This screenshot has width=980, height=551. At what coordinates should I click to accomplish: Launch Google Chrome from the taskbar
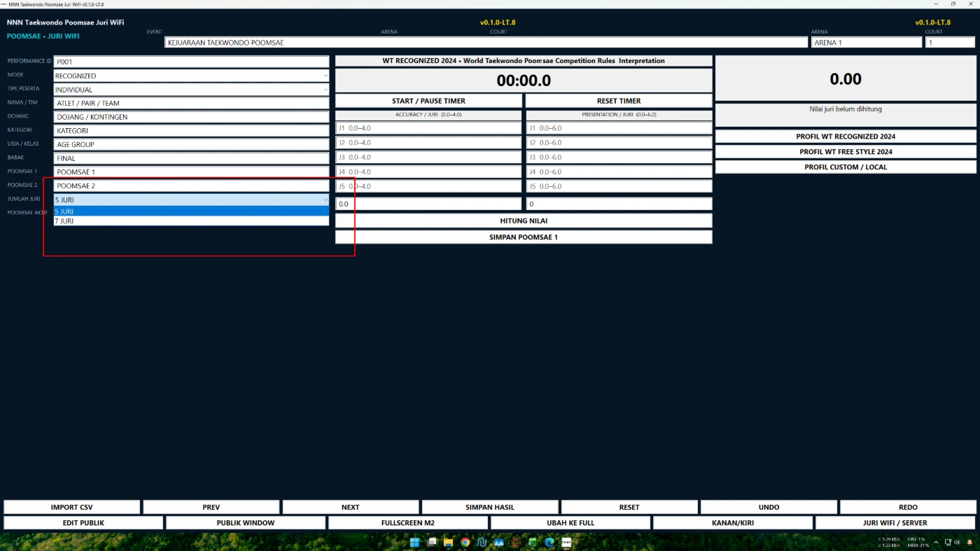465,542
